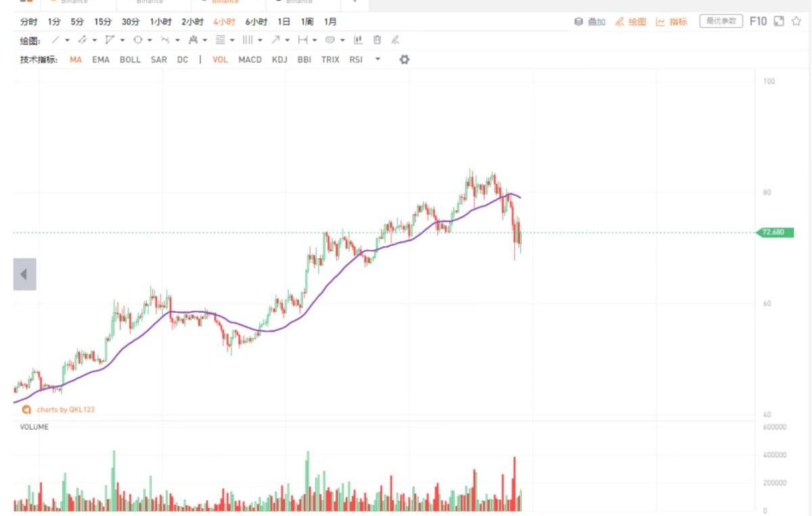
Task: Toggle the MA indicator
Action: pos(76,60)
